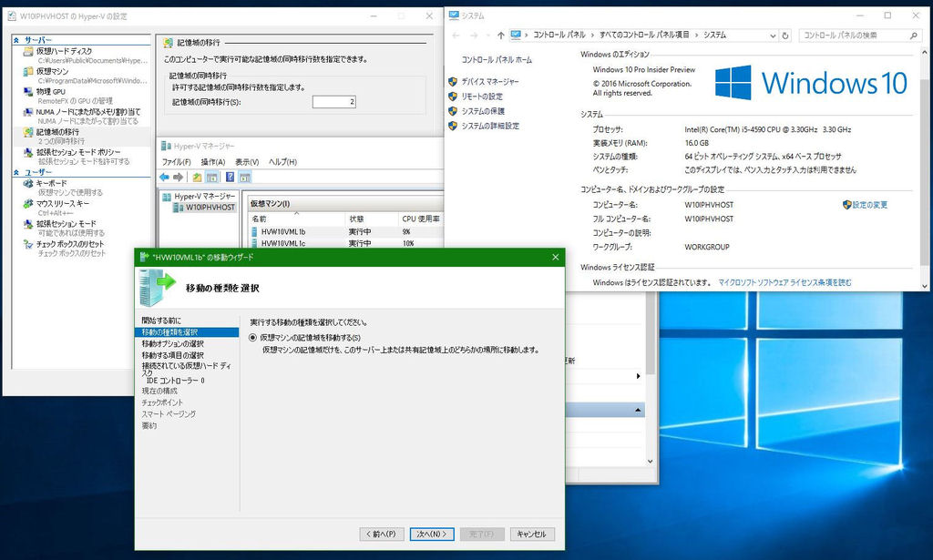The height and width of the screenshot is (560, 933).
Task: Click the breadcrumb chevron after コントロール パネル
Action: [x=592, y=36]
